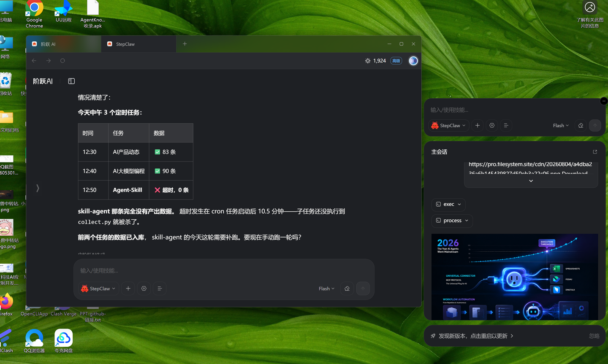Click the side panel chat input field
608x364 pixels.
(515, 110)
